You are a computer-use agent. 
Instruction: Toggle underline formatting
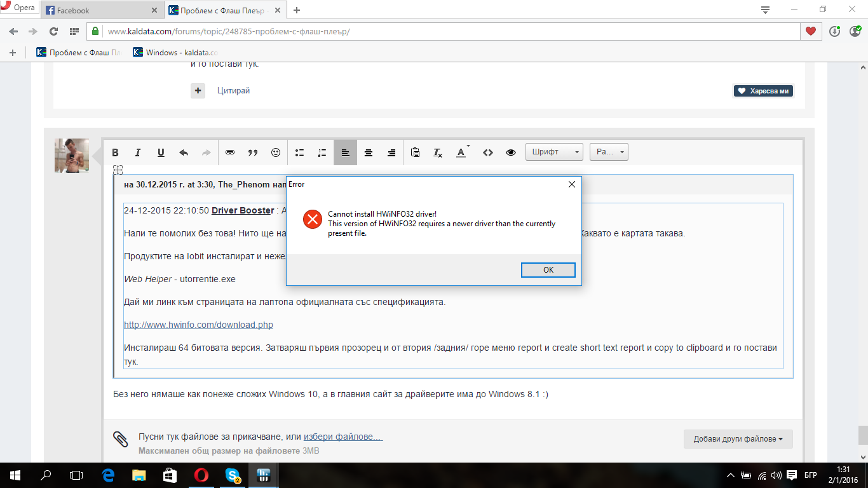[x=161, y=152]
